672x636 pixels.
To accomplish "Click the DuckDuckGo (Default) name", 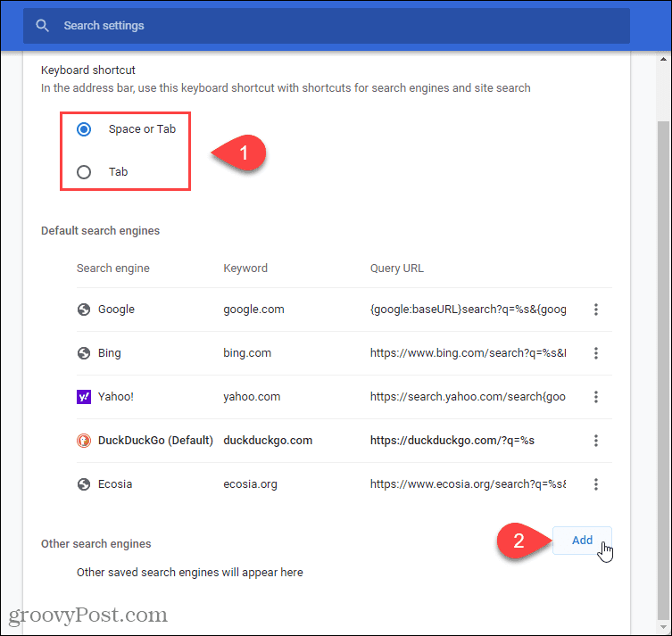I will [x=155, y=441].
